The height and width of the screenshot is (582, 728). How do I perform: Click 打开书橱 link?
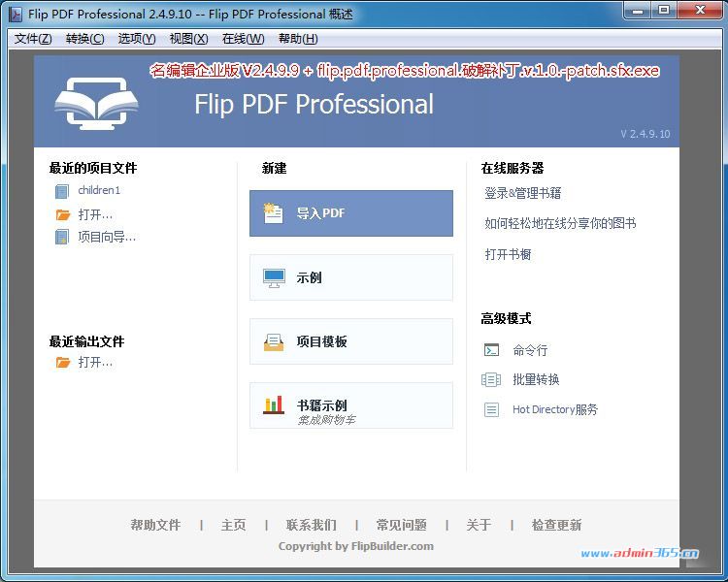coord(508,254)
